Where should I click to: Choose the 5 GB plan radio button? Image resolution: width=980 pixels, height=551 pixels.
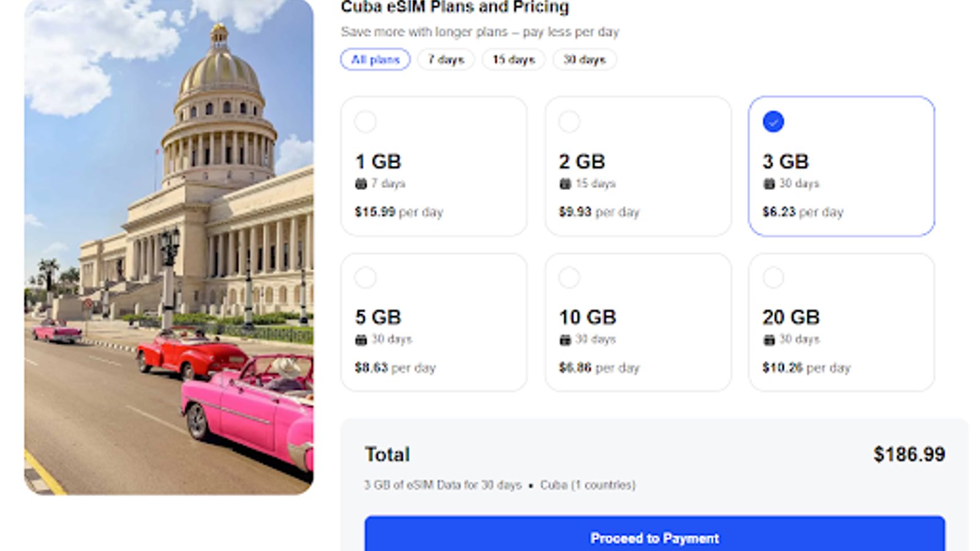tap(366, 278)
